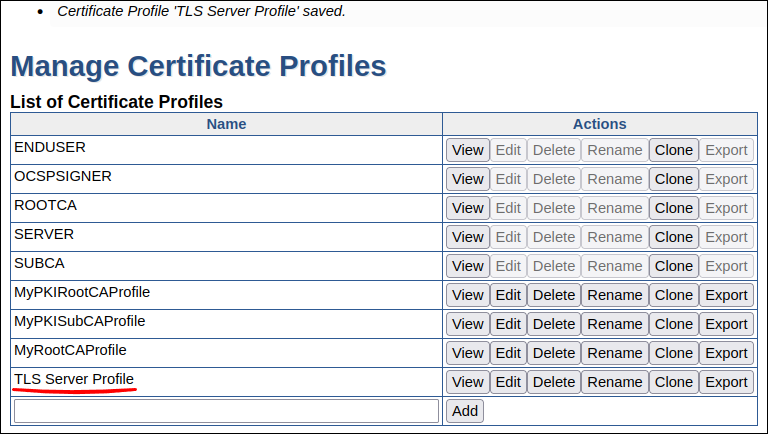768x434 pixels.
Task: Rename the MyPKISubCAProfile profile
Action: pyautogui.click(x=614, y=324)
